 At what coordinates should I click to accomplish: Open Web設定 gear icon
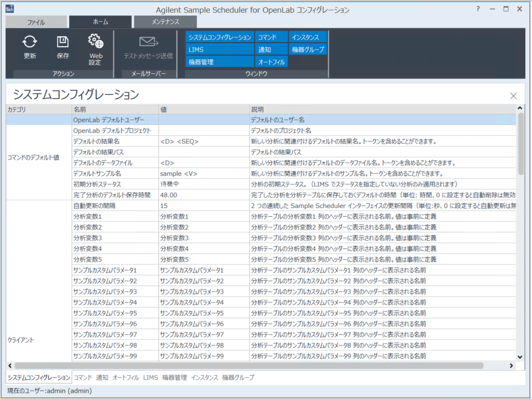[96, 41]
